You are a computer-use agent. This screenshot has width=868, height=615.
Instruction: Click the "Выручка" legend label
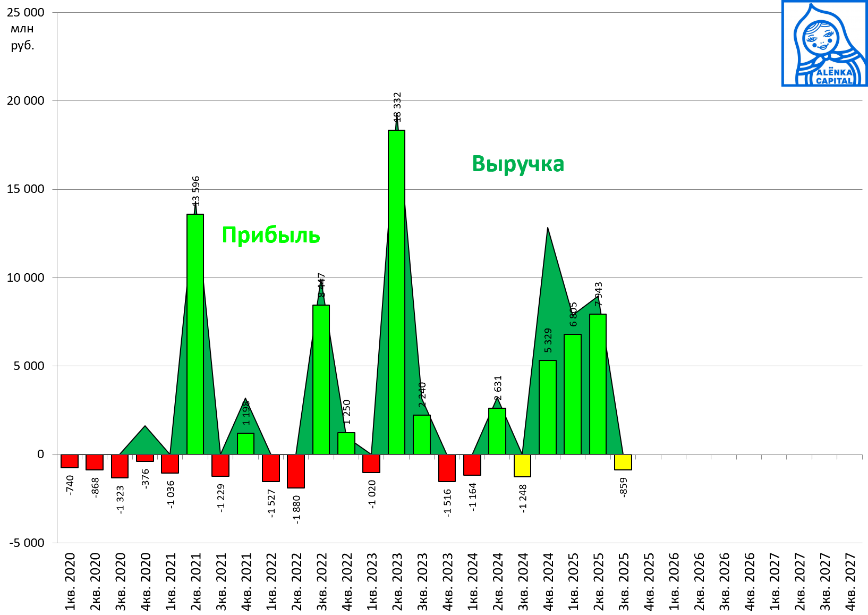tap(517, 164)
